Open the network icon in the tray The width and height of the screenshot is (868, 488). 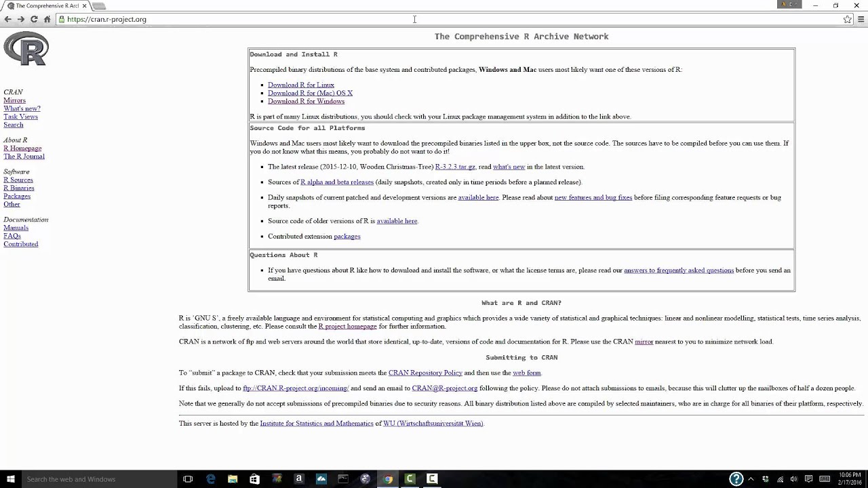click(780, 479)
